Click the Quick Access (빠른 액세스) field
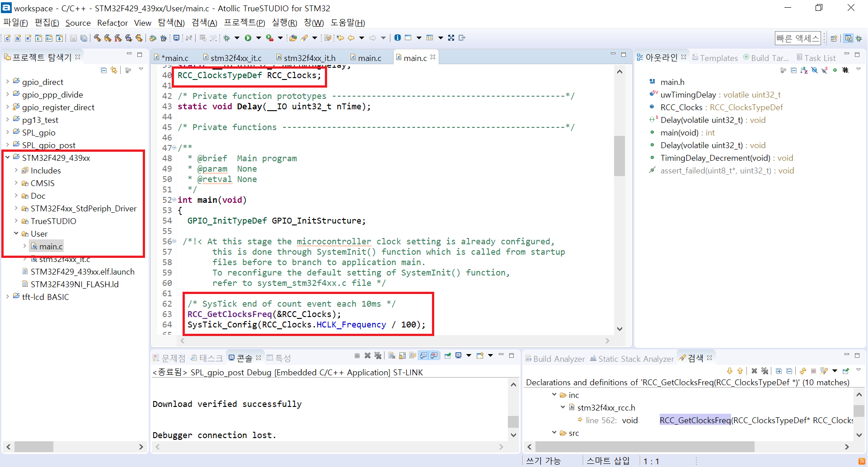The image size is (868, 467). coord(798,38)
